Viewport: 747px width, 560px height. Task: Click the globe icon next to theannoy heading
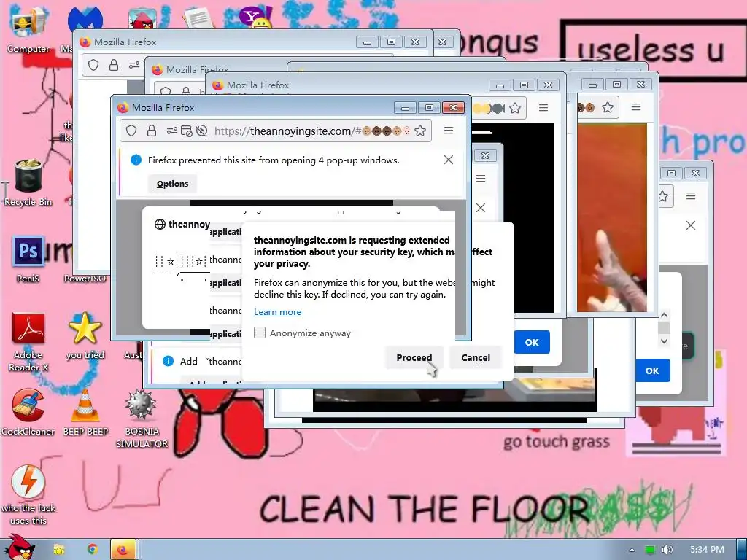[x=160, y=224]
